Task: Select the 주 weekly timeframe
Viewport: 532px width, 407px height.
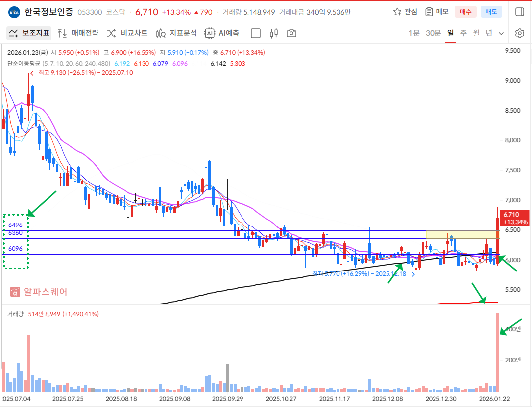Action: [x=463, y=33]
